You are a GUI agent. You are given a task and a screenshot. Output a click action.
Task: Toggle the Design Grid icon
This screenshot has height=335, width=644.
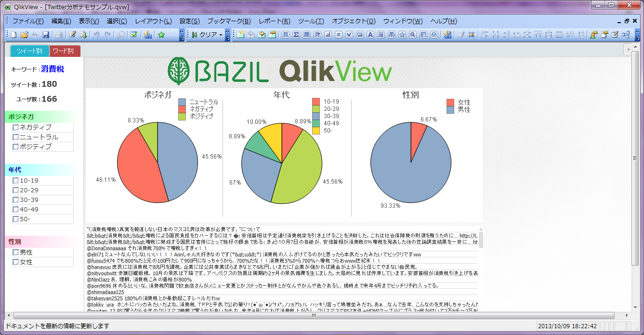pos(472,35)
